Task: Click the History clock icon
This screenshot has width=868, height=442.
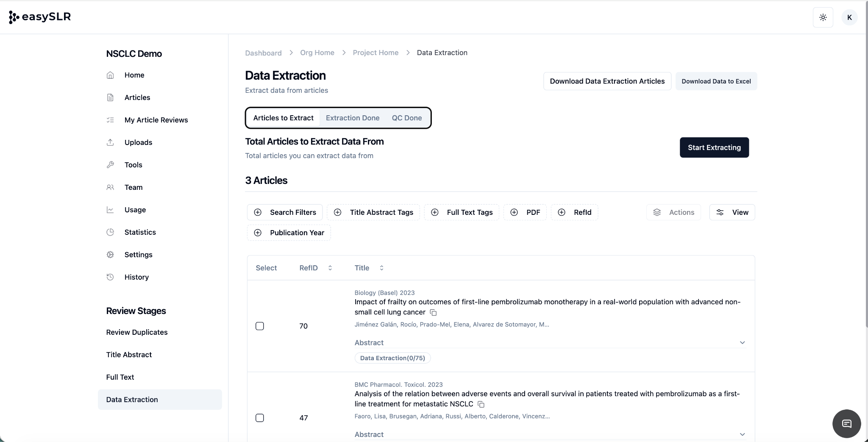Action: click(x=110, y=277)
